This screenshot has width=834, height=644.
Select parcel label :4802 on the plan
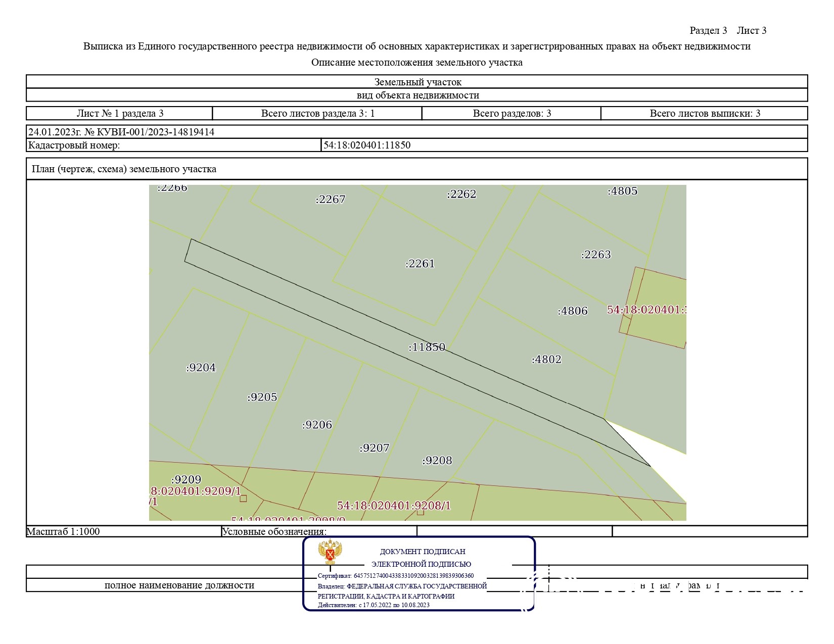click(x=546, y=360)
